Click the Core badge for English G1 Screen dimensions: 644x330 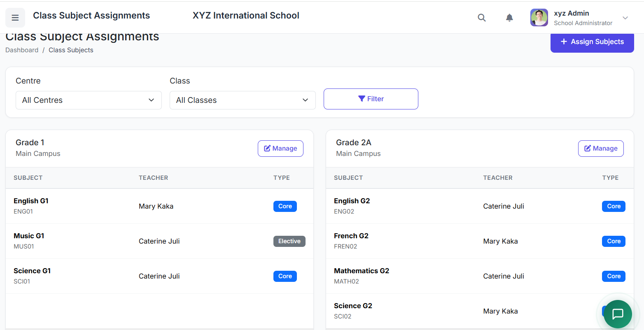[285, 206]
